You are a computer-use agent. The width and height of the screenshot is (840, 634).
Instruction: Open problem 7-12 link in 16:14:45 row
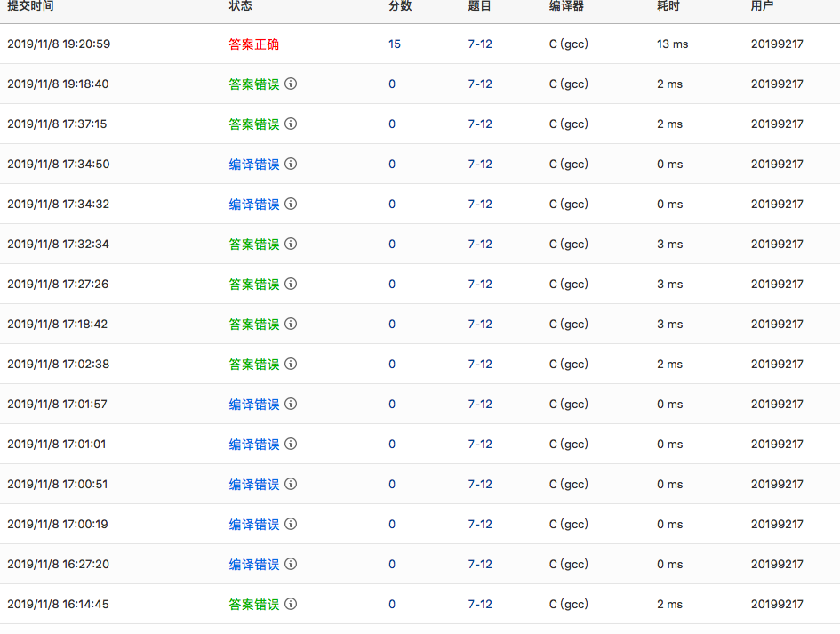480,604
